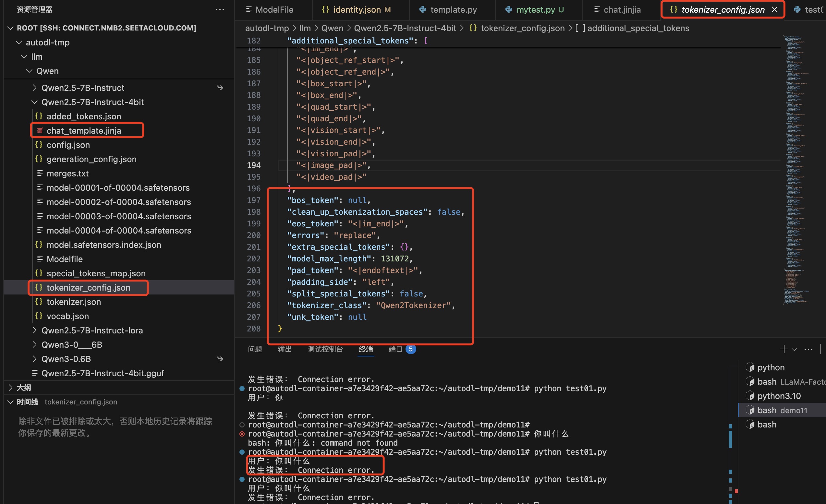This screenshot has width=826, height=504.
Task: Open the 端口 ports panel tab
Action: (x=395, y=349)
